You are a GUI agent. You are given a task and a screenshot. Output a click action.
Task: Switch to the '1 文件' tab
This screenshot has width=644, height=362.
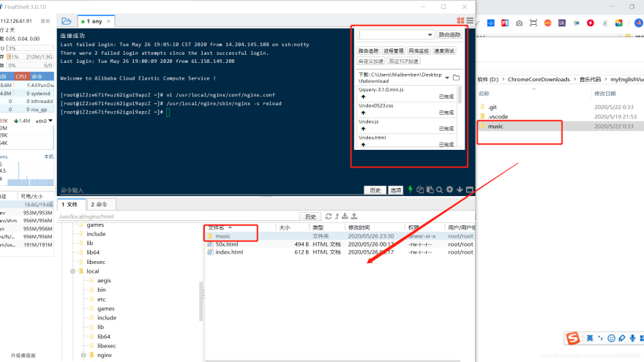[x=72, y=204]
